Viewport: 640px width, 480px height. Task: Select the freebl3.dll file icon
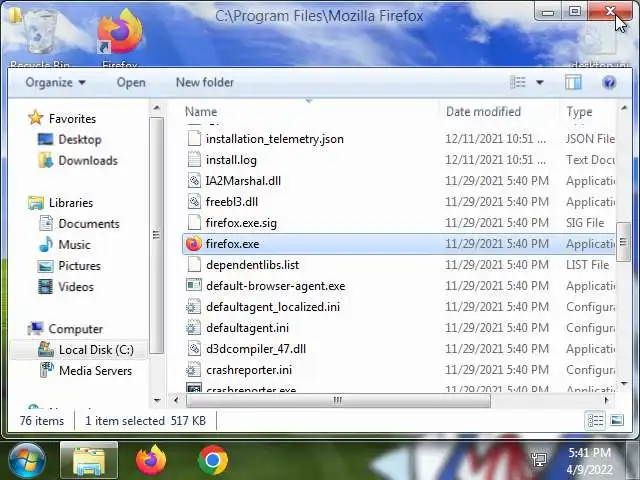194,202
